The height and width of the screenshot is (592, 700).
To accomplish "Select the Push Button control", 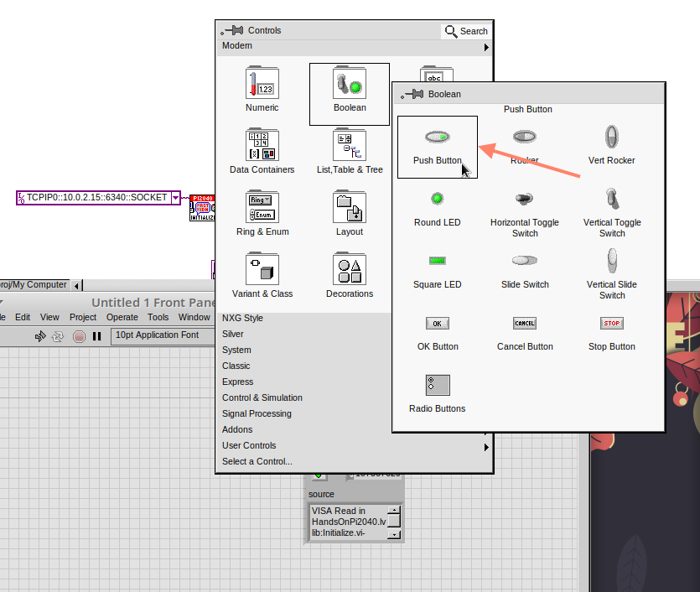I will click(438, 147).
